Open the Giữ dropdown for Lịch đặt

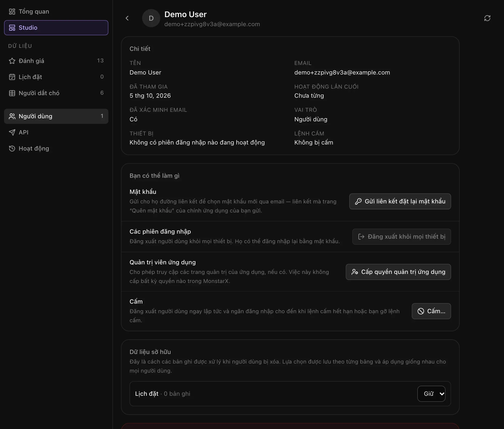[x=431, y=394]
